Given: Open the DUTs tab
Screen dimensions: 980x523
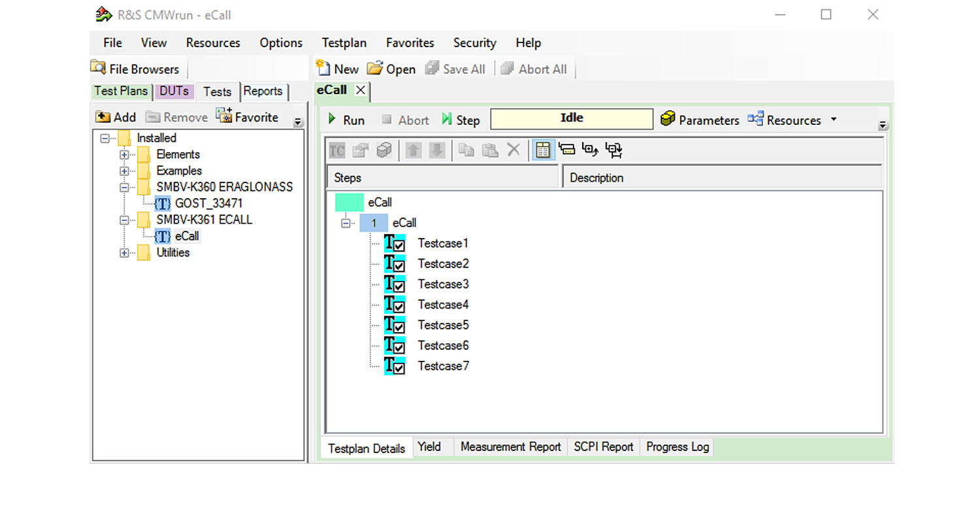Looking at the screenshot, I should pos(174,92).
